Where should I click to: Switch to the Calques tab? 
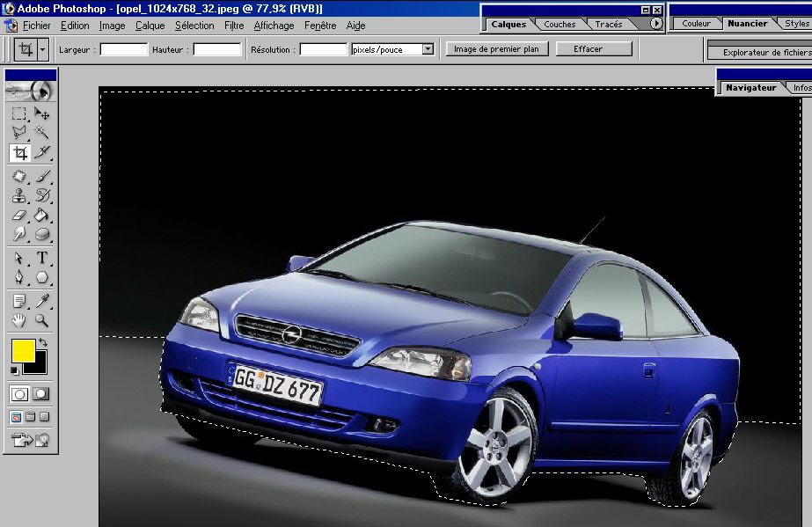(x=508, y=25)
